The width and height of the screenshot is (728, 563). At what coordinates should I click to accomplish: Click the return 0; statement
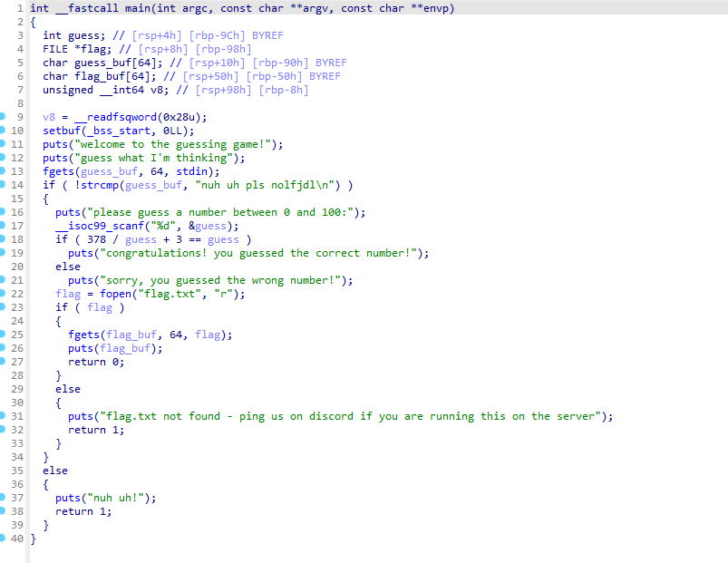96,362
